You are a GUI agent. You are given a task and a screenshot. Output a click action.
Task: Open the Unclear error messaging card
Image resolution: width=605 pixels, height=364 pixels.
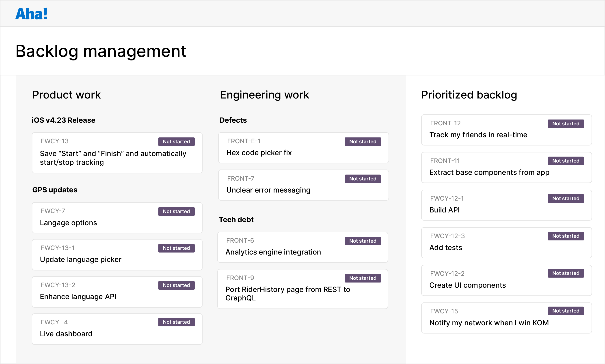click(x=303, y=185)
